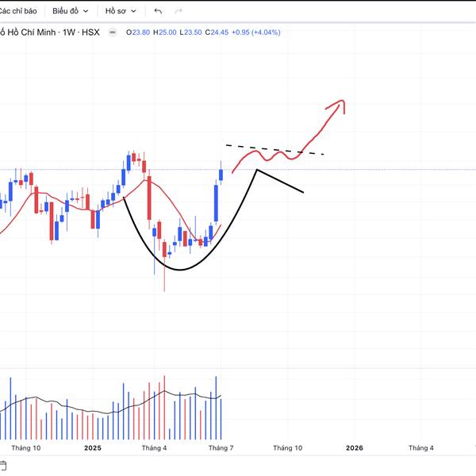Click the high value H25.00
The image size is (476, 476).
[164, 33]
